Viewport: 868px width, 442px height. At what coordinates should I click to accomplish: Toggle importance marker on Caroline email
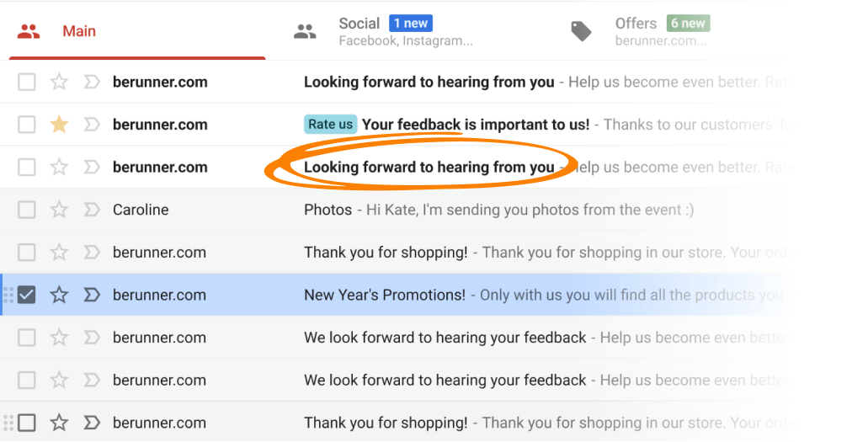point(91,210)
